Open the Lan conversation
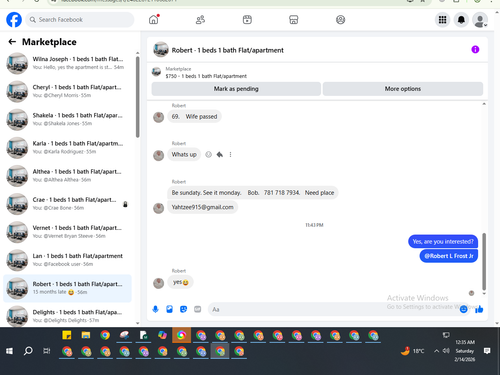 [67, 260]
